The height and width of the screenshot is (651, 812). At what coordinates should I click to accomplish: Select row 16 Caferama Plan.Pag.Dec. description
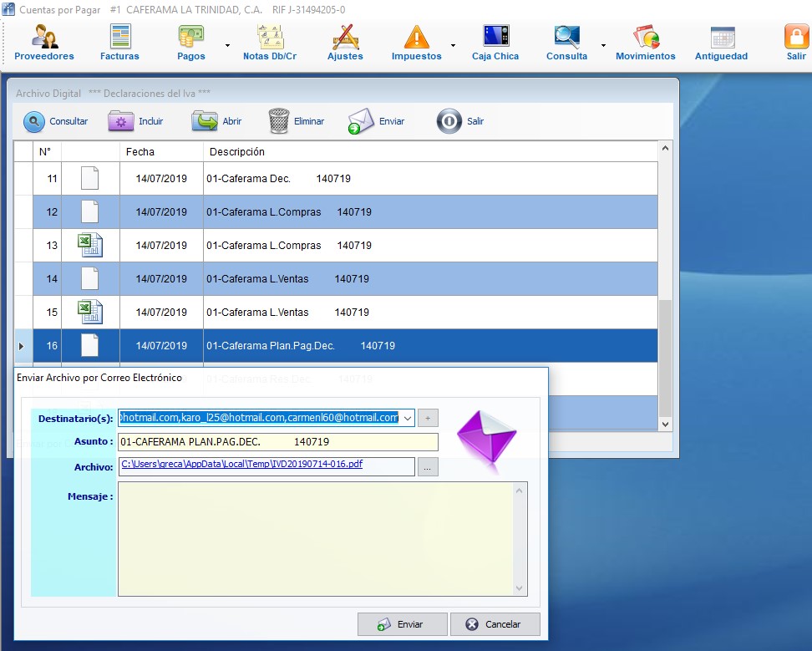click(301, 345)
